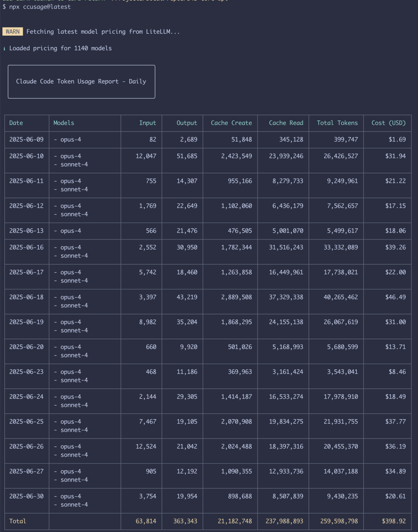418x532 pixels.
Task: Click the 2,889,508 cache create value
Action: point(237,297)
